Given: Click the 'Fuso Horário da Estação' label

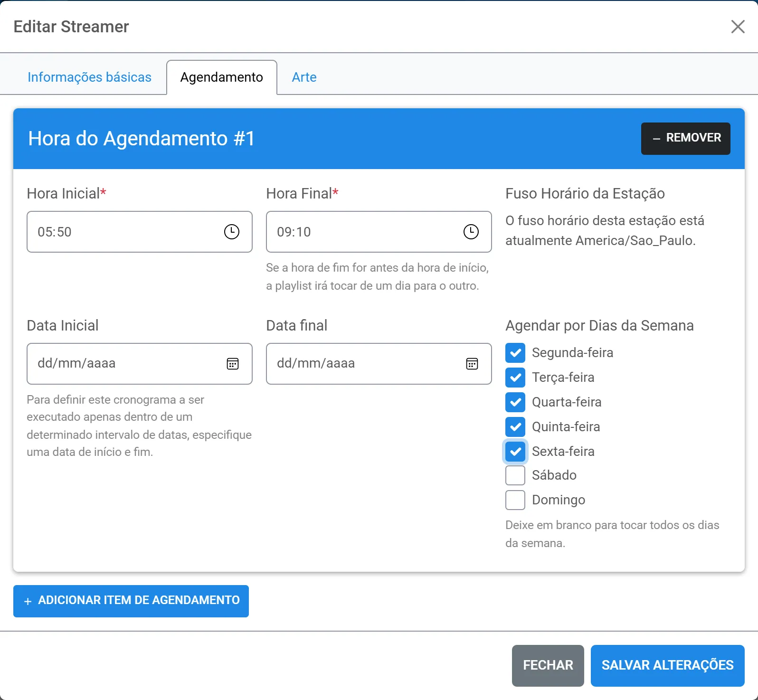Looking at the screenshot, I should (x=585, y=194).
